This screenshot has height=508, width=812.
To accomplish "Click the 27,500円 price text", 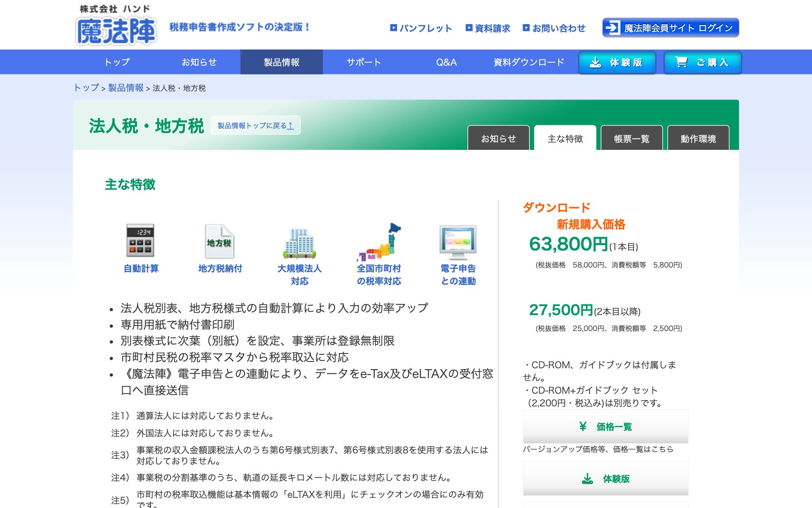I will [x=561, y=310].
